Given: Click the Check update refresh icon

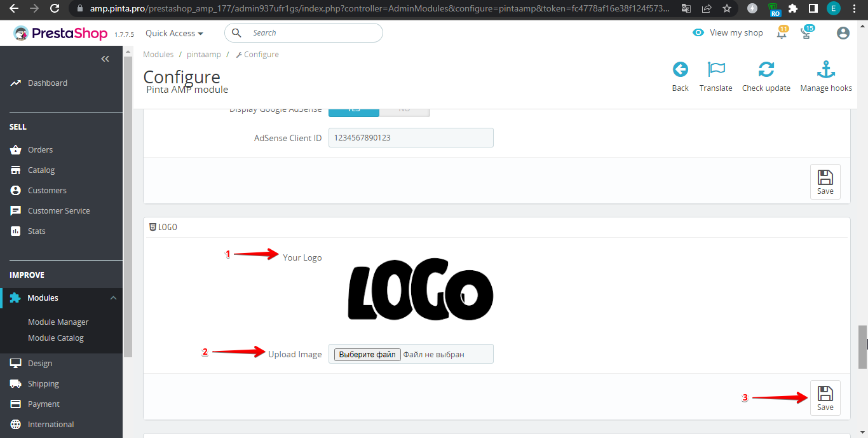Looking at the screenshot, I should click(x=766, y=70).
